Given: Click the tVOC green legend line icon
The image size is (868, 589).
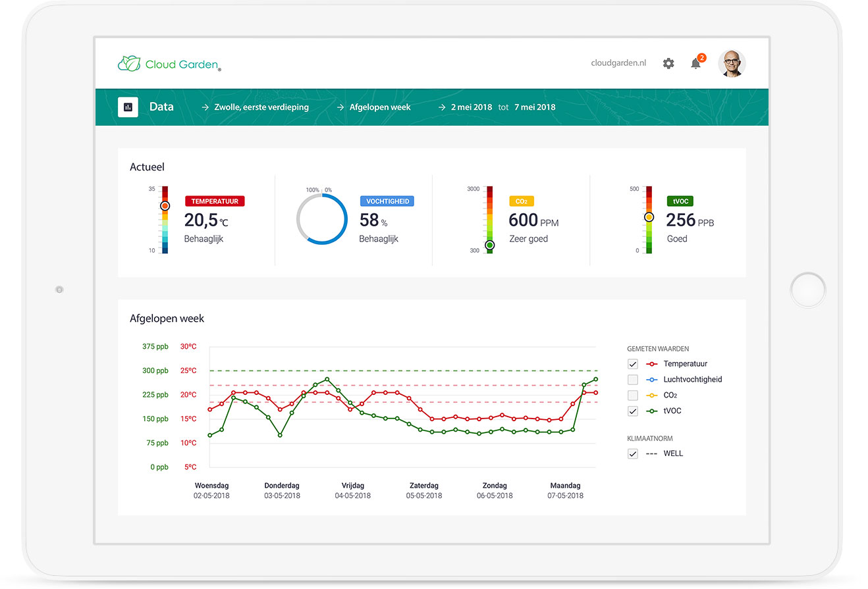Looking at the screenshot, I should (x=652, y=411).
